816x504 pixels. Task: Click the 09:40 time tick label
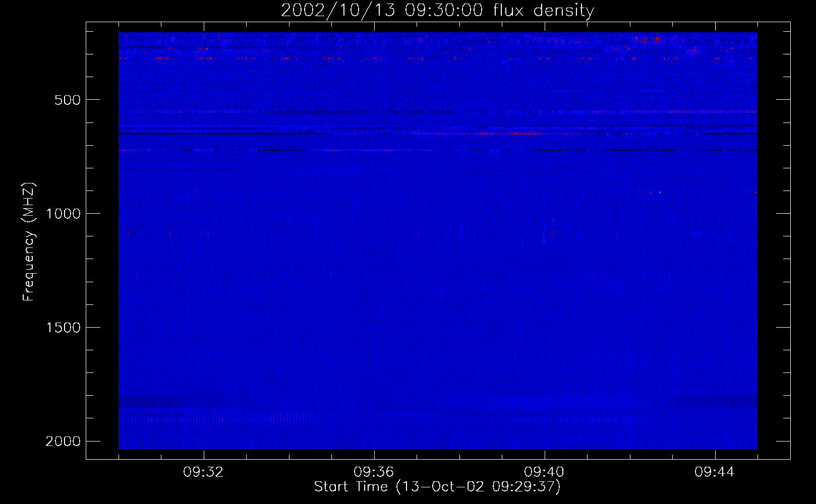tap(544, 472)
